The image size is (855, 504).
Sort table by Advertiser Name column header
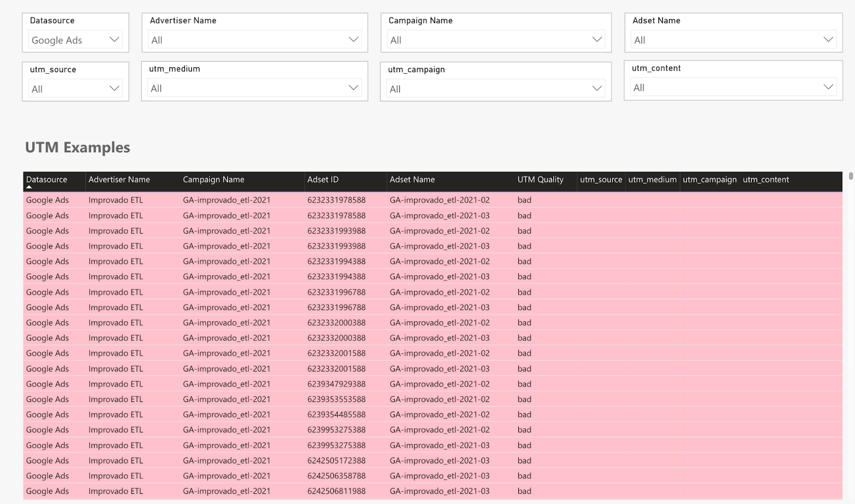tap(119, 180)
